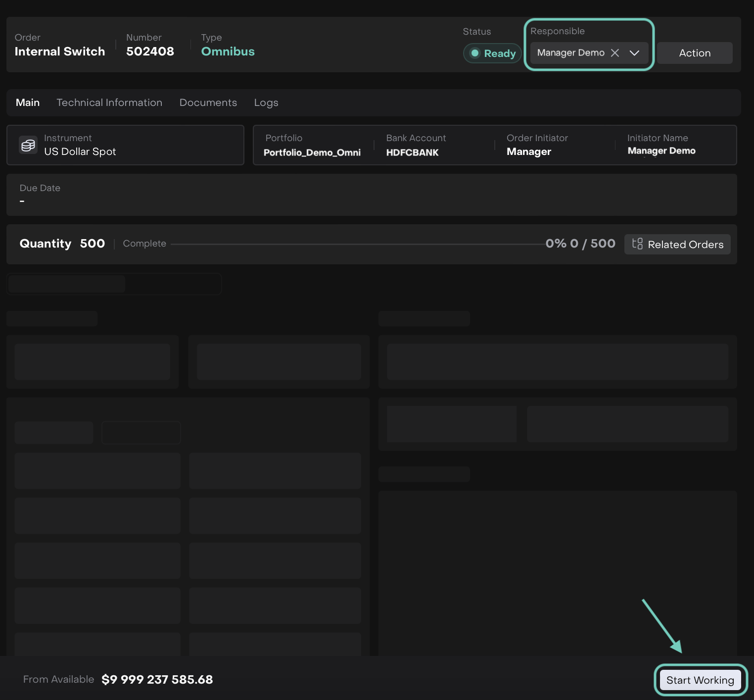Click Manager Demo under Initiator Name
Screen dimensions: 754x700
(661, 151)
